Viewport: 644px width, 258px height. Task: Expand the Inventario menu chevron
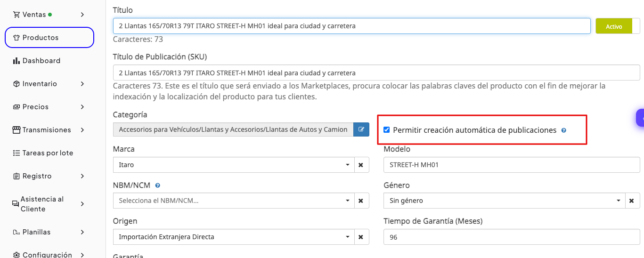pyautogui.click(x=82, y=84)
